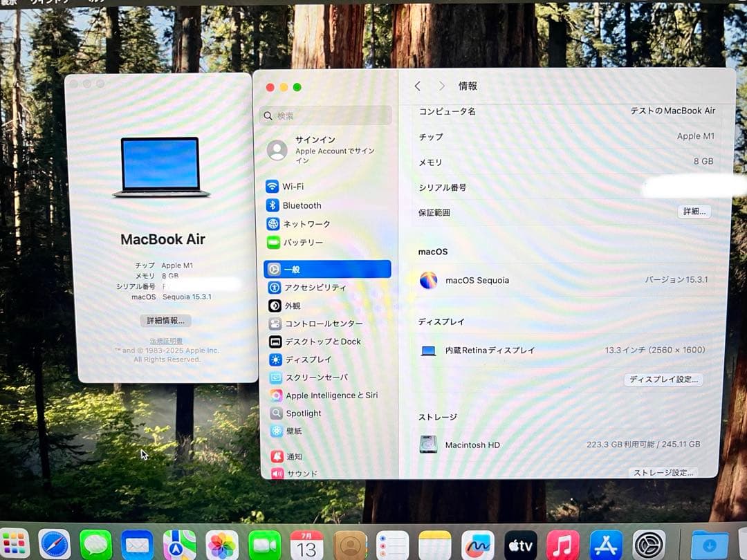Viewport: 747px width, 560px height.
Task: Click the ストレージ設定... button
Action: 663,472
